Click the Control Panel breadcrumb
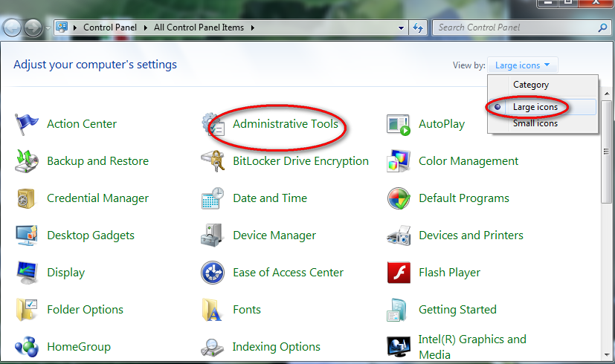Viewport: 615px width, 364px height. click(x=110, y=27)
